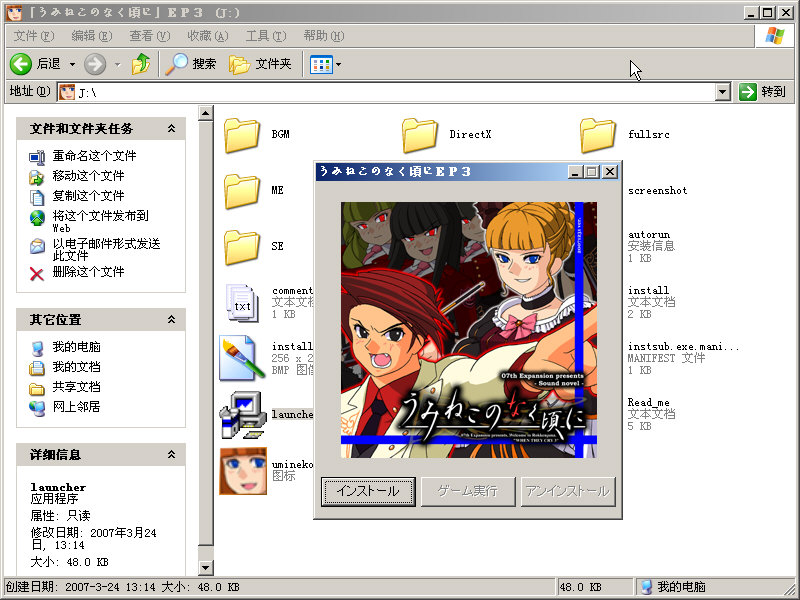
Task: Click the 删除这个文件 link
Action: click(88, 272)
